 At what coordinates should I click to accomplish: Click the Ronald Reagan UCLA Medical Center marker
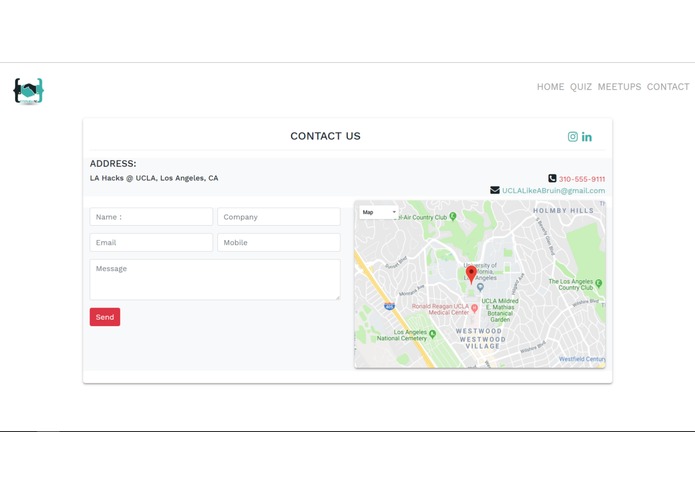click(475, 308)
